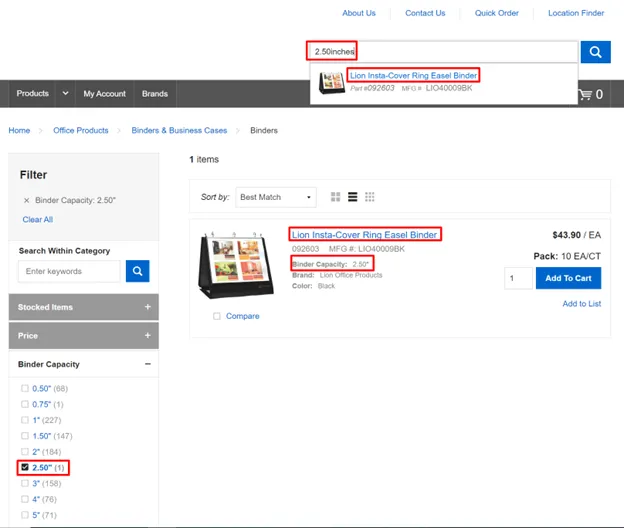This screenshot has height=528, width=624.
Task: Open Quick Order link
Action: tap(497, 13)
